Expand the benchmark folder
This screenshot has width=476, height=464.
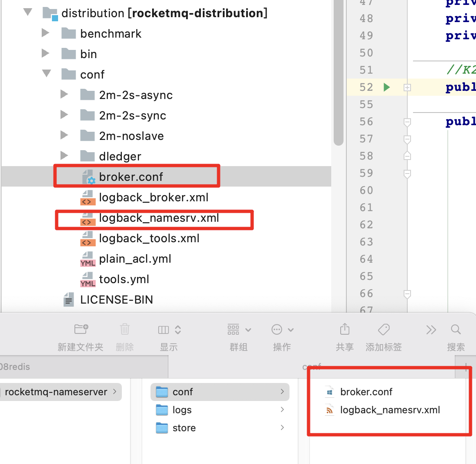tap(45, 33)
